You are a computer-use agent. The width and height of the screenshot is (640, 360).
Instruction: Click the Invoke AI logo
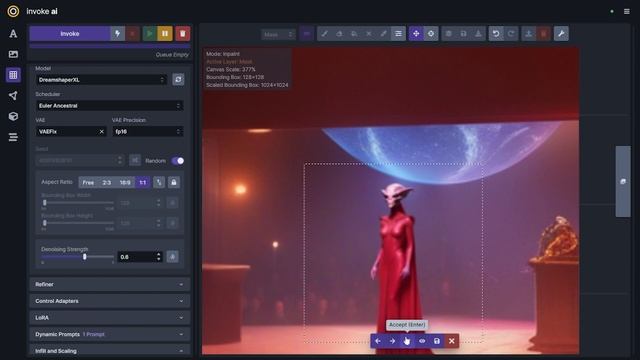point(13,11)
